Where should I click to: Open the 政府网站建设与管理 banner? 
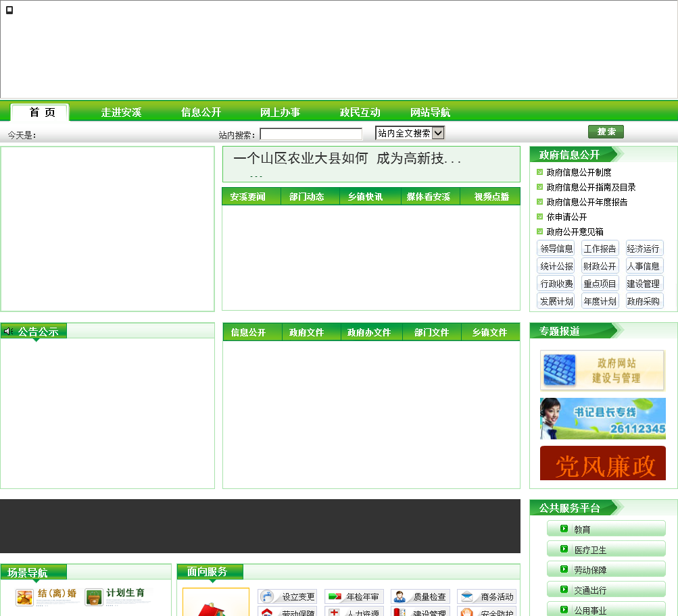pyautogui.click(x=602, y=370)
